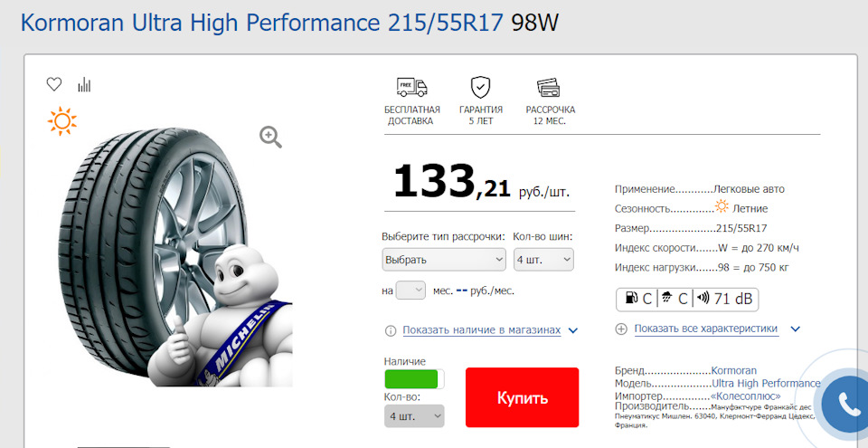Viewport: 868px width, 448px height.
Task: Open quantity dropdown under 'Кол-во:' near buy button
Action: tap(414, 415)
